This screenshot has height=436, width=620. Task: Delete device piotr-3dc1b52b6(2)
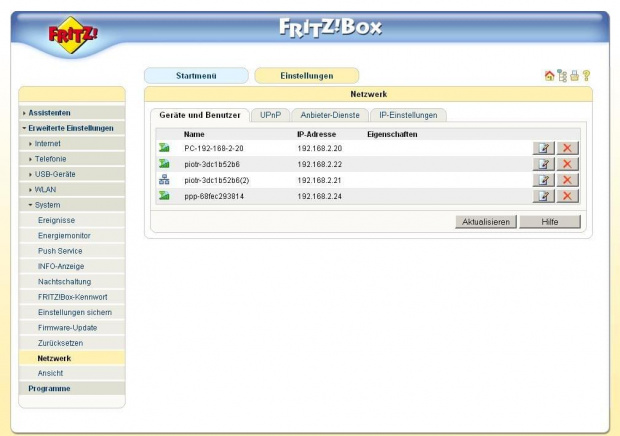(567, 180)
